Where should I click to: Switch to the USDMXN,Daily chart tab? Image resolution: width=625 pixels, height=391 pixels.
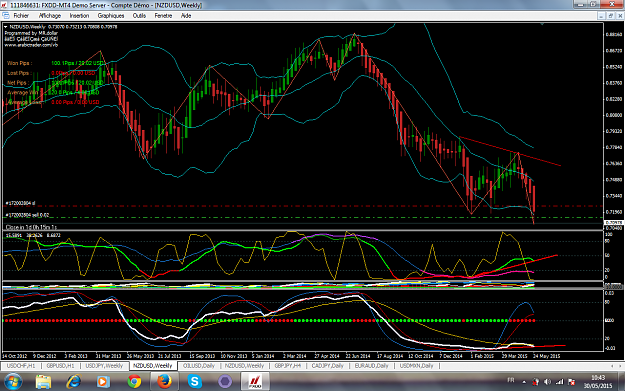pyautogui.click(x=416, y=365)
